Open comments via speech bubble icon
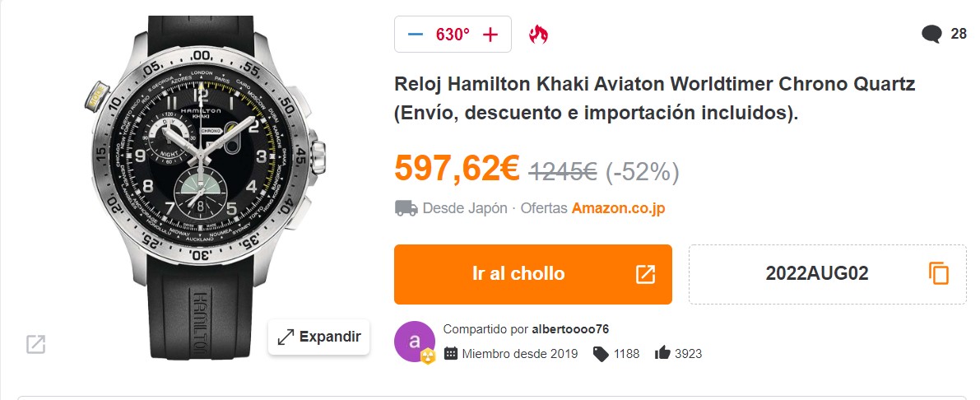 pyautogui.click(x=931, y=35)
